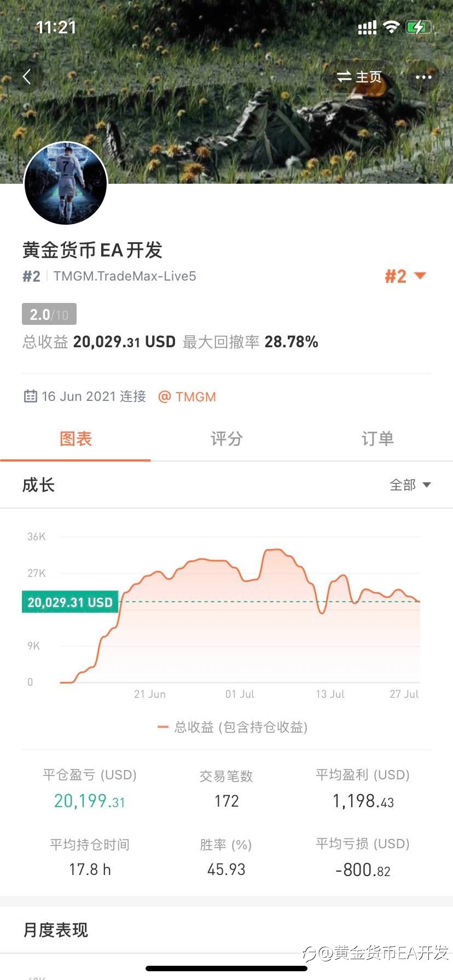Switch to the 评分 tab
This screenshot has height=980, width=453.
[x=226, y=439]
